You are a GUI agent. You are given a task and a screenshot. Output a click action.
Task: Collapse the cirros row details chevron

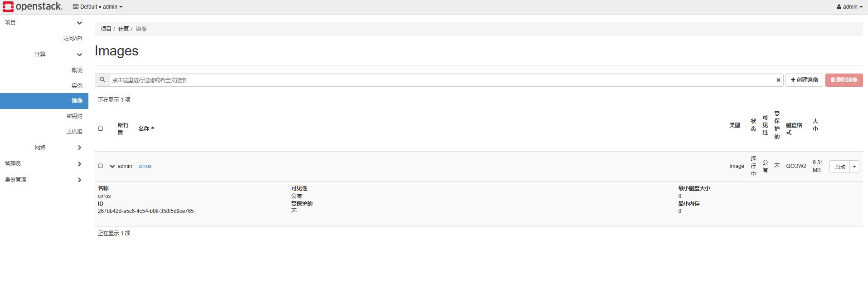(x=112, y=166)
